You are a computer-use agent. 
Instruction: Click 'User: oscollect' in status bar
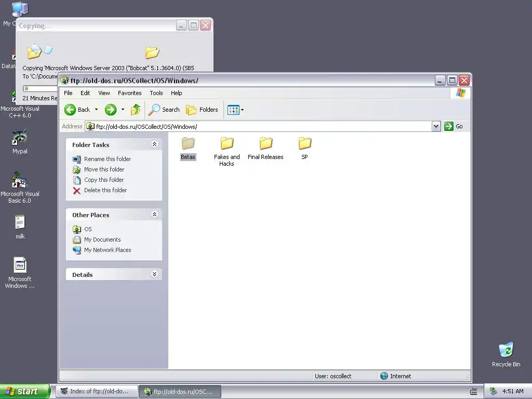[x=333, y=376]
